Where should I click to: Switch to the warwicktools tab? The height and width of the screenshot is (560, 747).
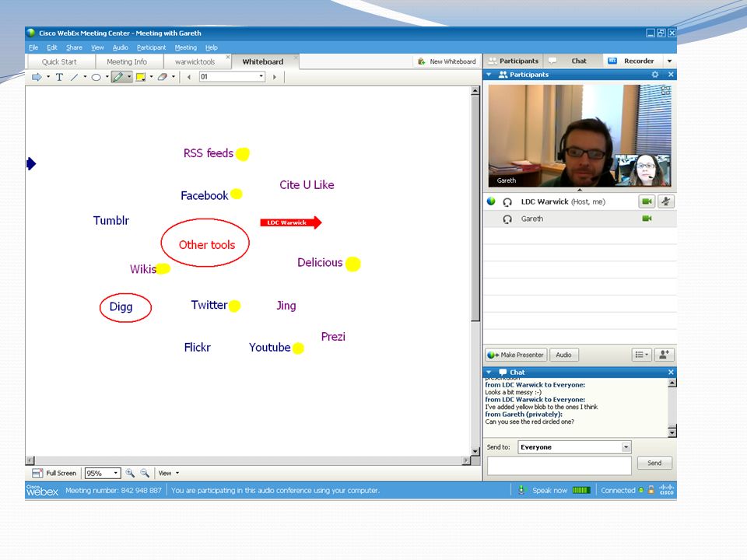(x=195, y=62)
